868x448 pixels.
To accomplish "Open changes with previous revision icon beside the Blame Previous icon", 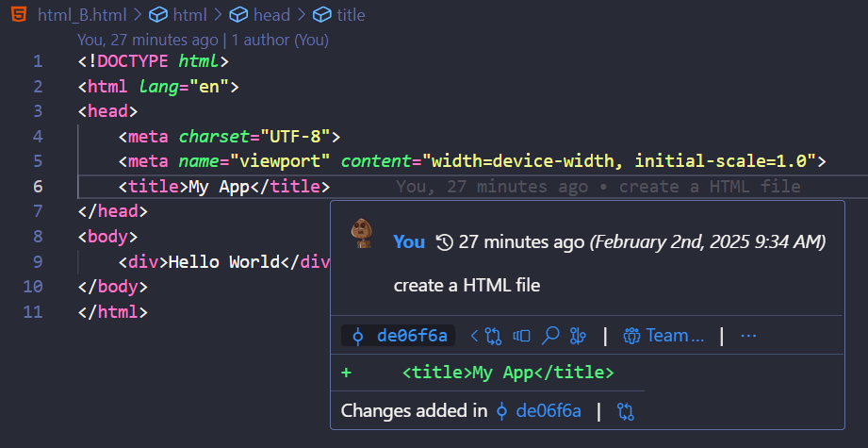I will pyautogui.click(x=486, y=336).
